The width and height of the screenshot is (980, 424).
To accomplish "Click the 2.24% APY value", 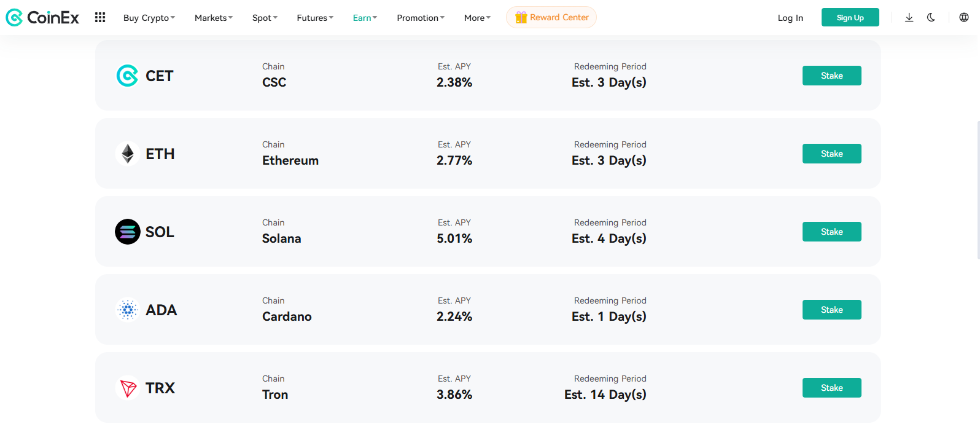I will click(454, 316).
